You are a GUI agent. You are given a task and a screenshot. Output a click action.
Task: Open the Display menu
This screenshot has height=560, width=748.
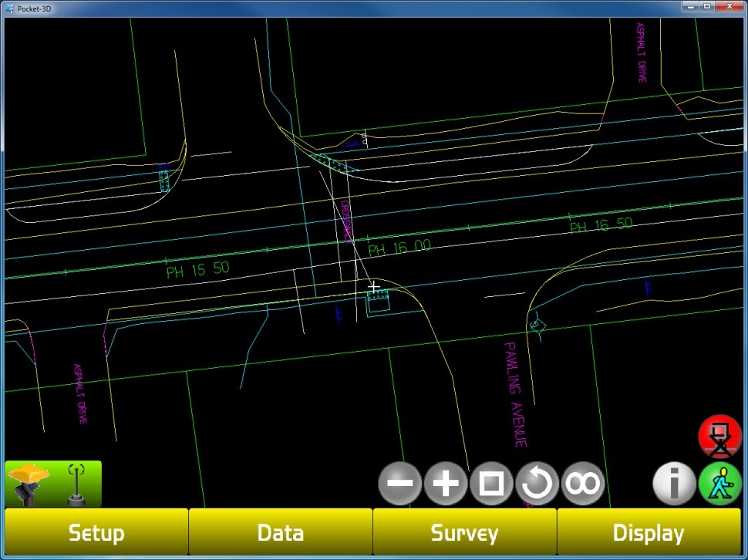coord(648,533)
